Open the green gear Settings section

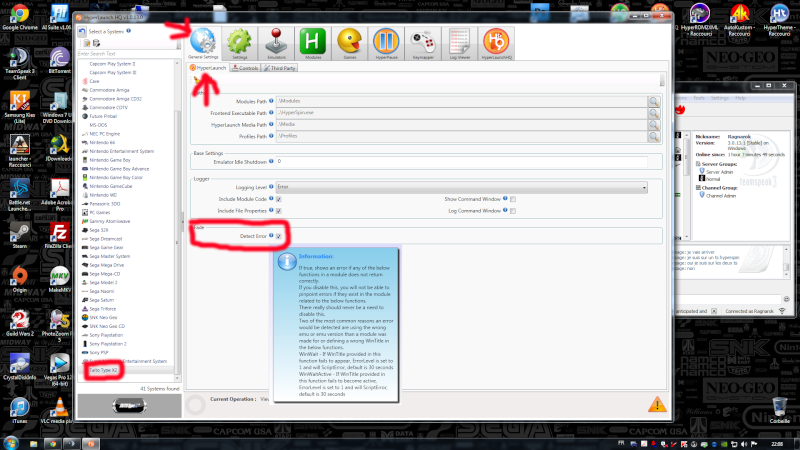pos(239,43)
